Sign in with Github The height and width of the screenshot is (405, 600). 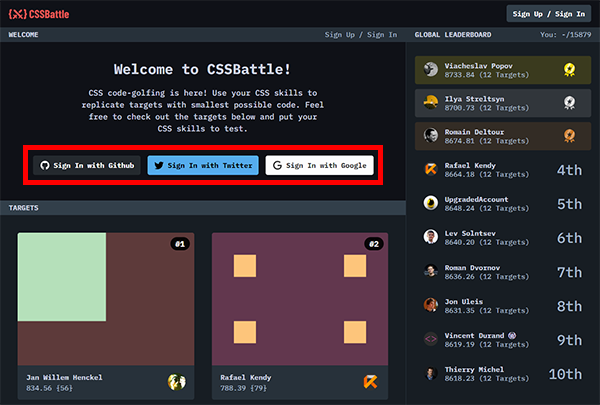(87, 165)
